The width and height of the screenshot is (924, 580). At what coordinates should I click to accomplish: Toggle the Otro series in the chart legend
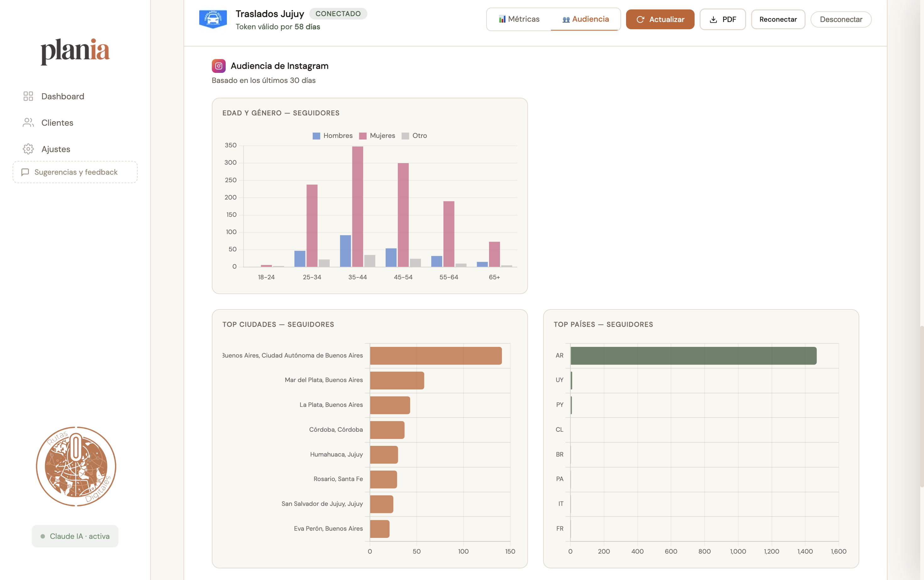click(x=415, y=135)
